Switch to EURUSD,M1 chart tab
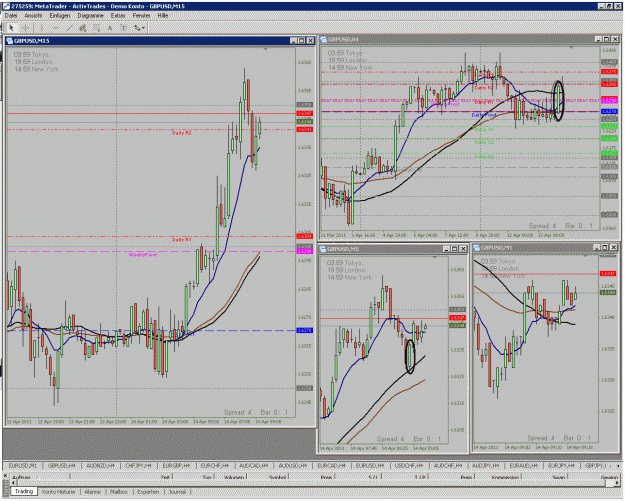The width and height of the screenshot is (625, 501). click(x=22, y=466)
